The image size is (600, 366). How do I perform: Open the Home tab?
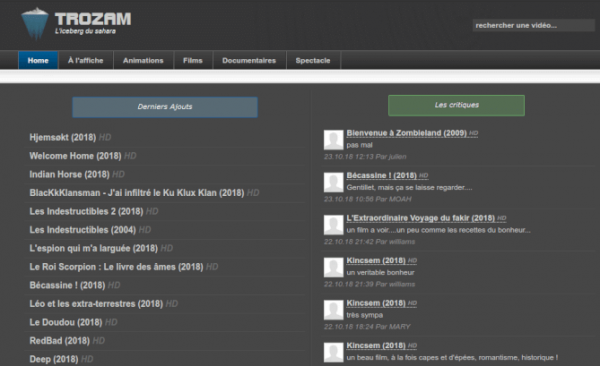coord(38,60)
